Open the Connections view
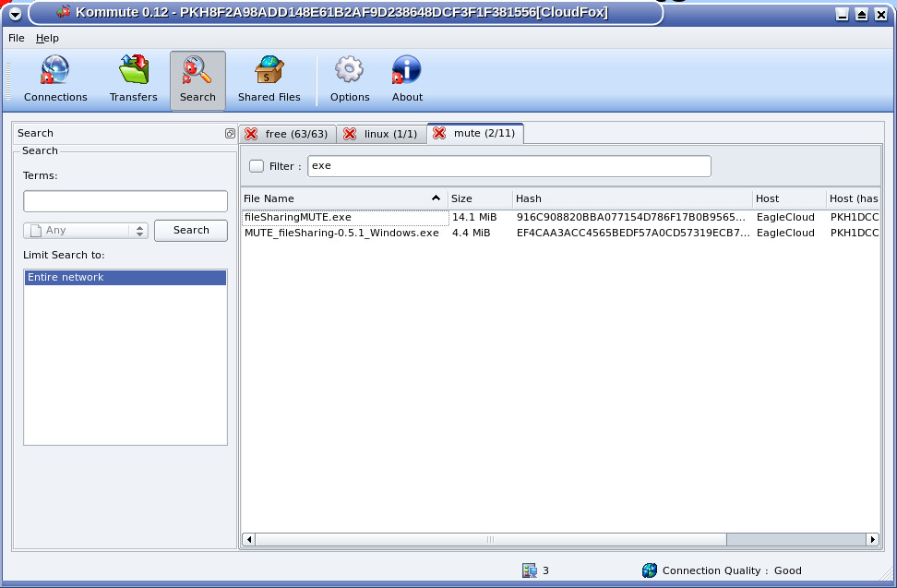Viewport: 897px width, 588px height. [55, 80]
